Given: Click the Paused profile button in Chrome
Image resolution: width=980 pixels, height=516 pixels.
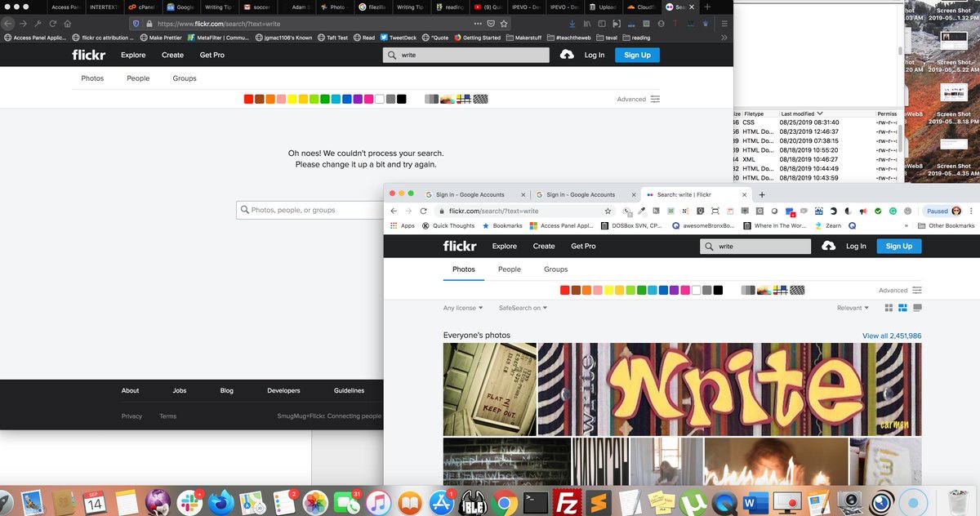Looking at the screenshot, I should coord(943,211).
